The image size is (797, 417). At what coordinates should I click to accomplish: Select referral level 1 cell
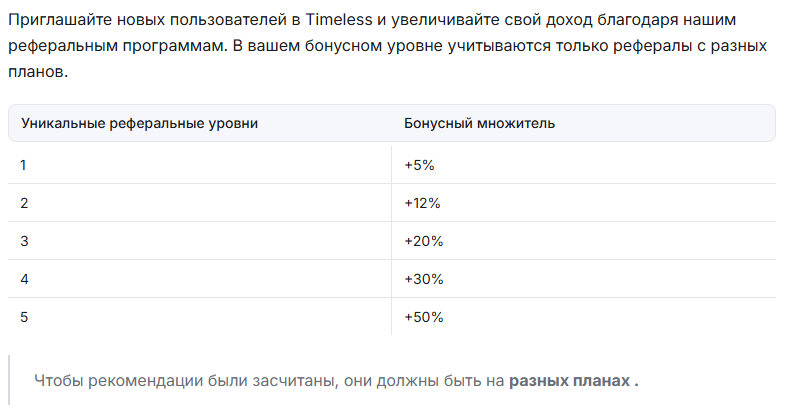click(x=199, y=165)
